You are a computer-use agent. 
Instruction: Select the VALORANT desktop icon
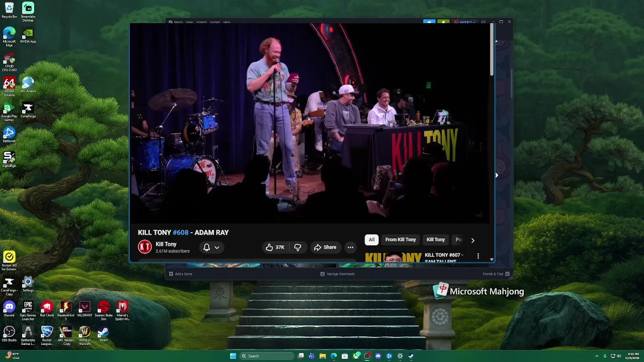click(x=85, y=309)
